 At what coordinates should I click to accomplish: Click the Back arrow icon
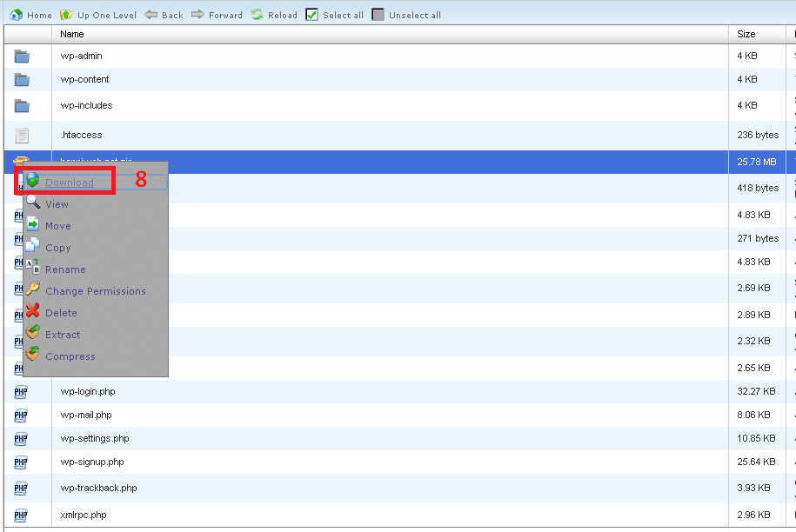[x=151, y=15]
